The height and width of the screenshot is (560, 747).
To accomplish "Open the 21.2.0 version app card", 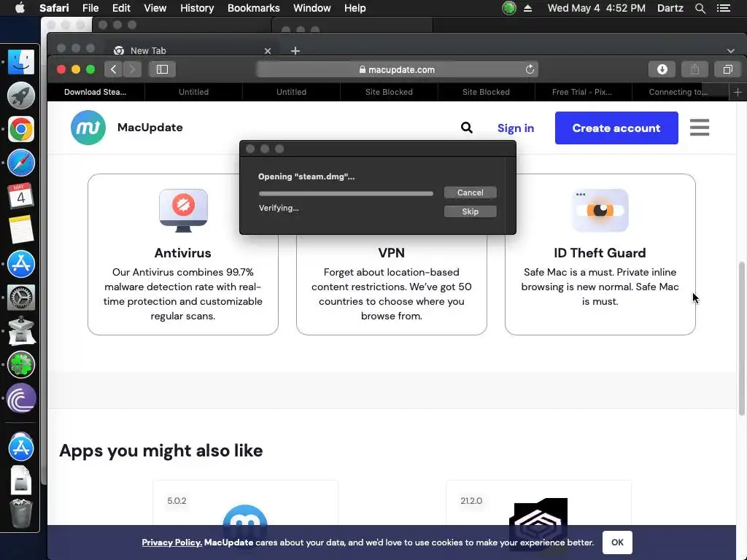I will (539, 503).
